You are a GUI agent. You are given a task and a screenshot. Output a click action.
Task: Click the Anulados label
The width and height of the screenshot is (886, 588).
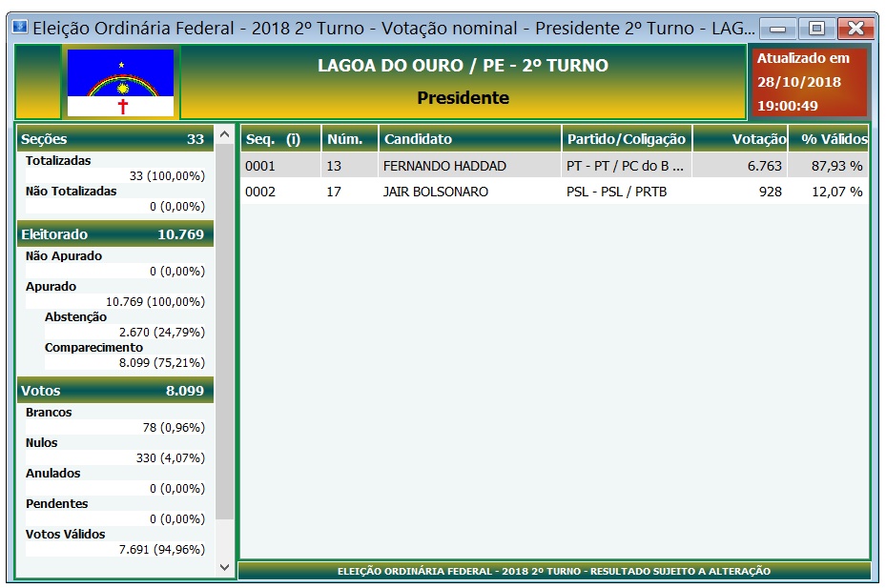(53, 474)
